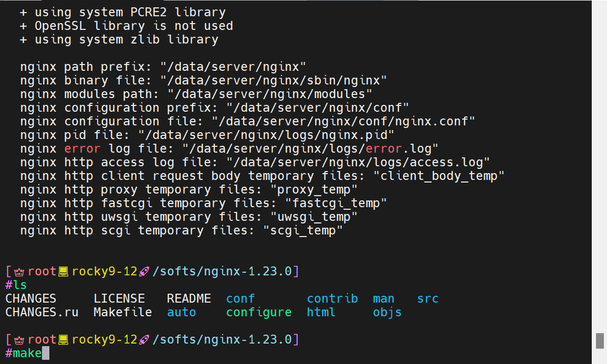The width and height of the screenshot is (607, 364).
Task: Click the 'using system PCRE2 library' line
Action: pyautogui.click(x=123, y=13)
